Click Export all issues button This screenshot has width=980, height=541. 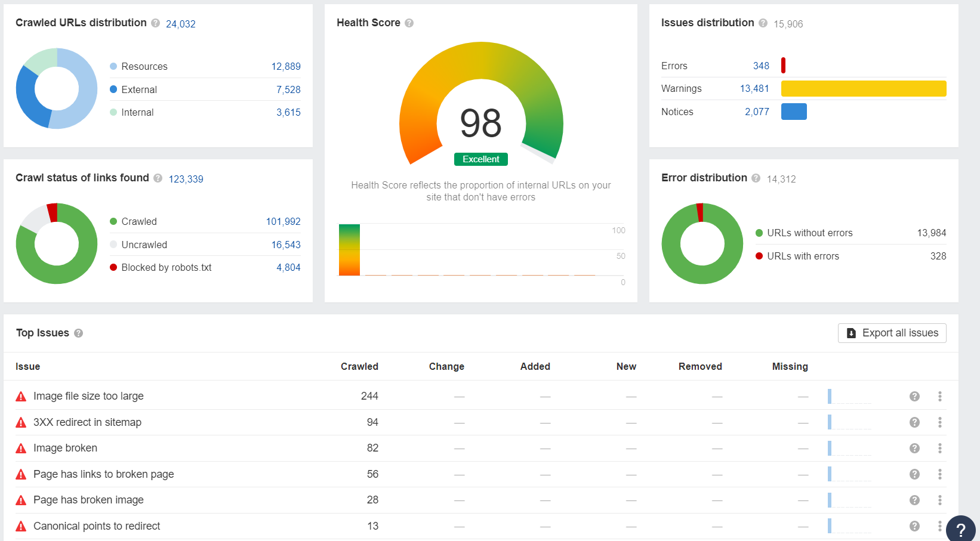click(x=892, y=333)
